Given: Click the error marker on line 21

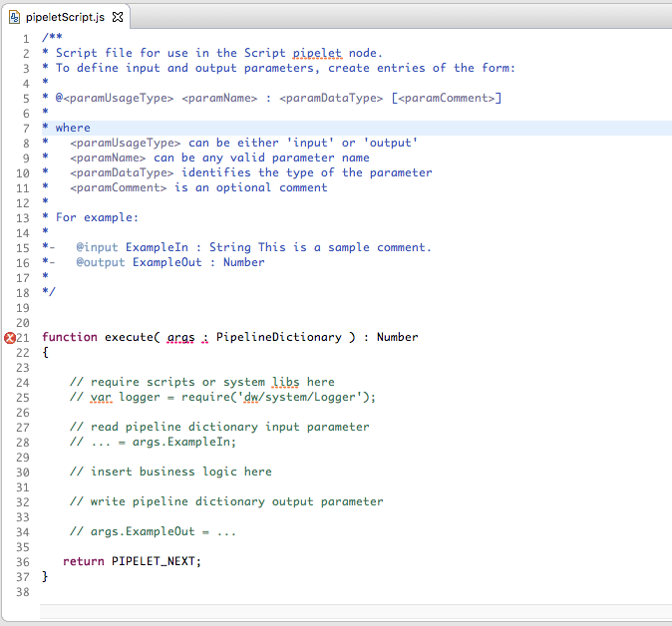Looking at the screenshot, I should point(9,338).
